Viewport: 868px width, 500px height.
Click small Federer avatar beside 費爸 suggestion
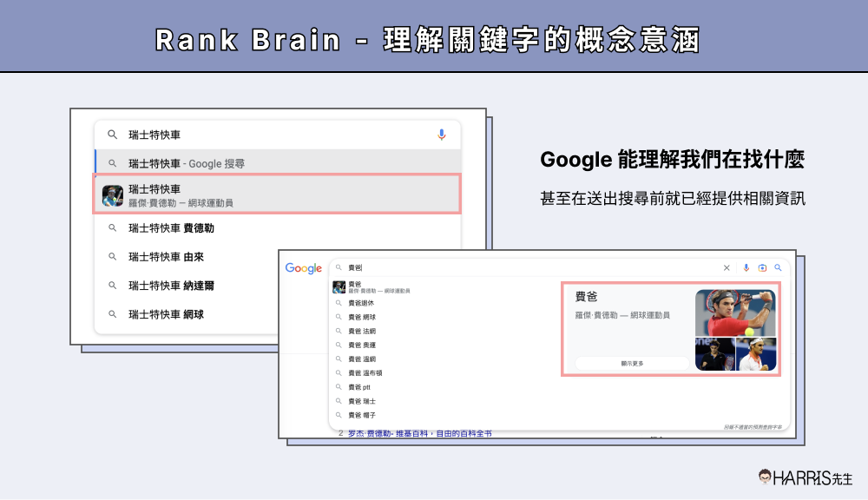(339, 286)
